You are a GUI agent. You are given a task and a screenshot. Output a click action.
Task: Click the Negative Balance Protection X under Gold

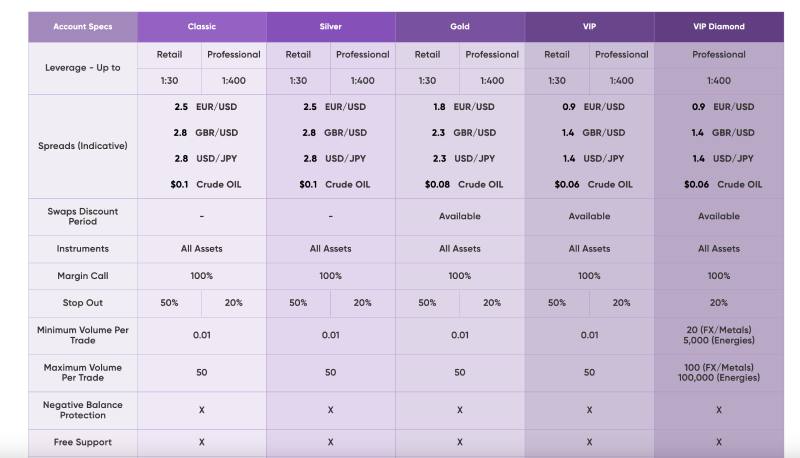tap(459, 409)
